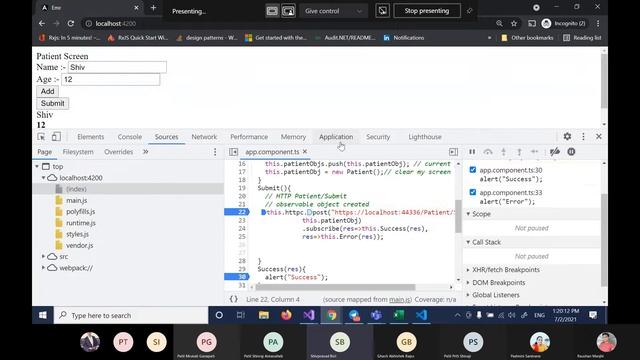Click the Submit button

coord(53,103)
